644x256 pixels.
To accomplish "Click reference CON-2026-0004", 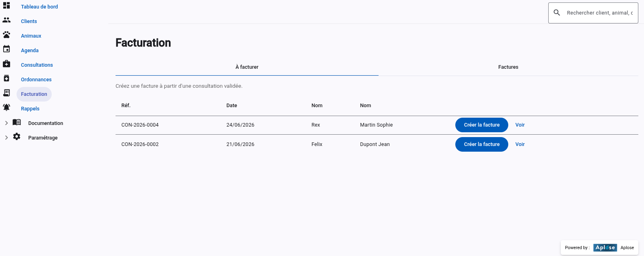I will tap(140, 125).
